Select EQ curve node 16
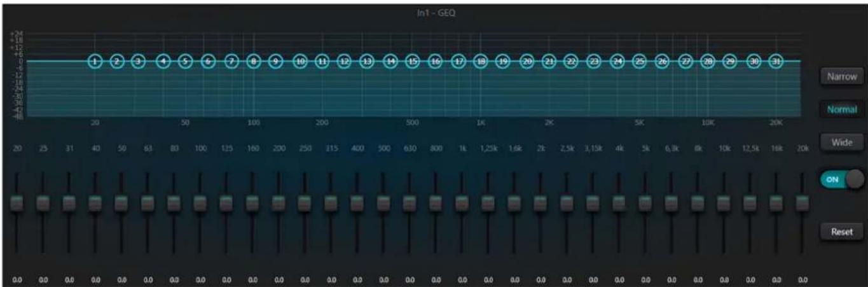Viewport: 868px width, 287px height. (x=435, y=62)
